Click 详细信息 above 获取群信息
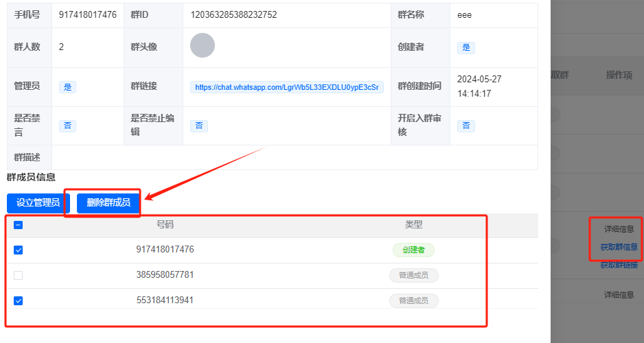Image resolution: width=644 pixels, height=343 pixels. (619, 229)
